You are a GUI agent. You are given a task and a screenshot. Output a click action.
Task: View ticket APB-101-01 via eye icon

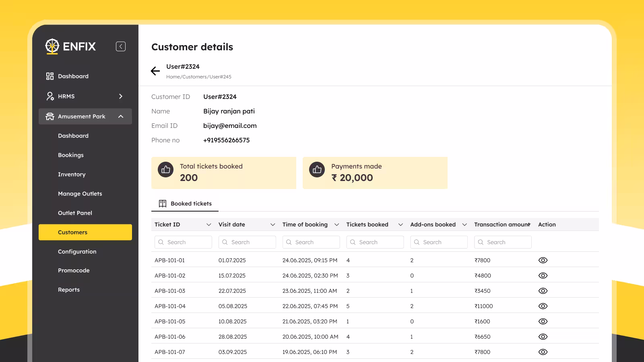[x=543, y=260]
